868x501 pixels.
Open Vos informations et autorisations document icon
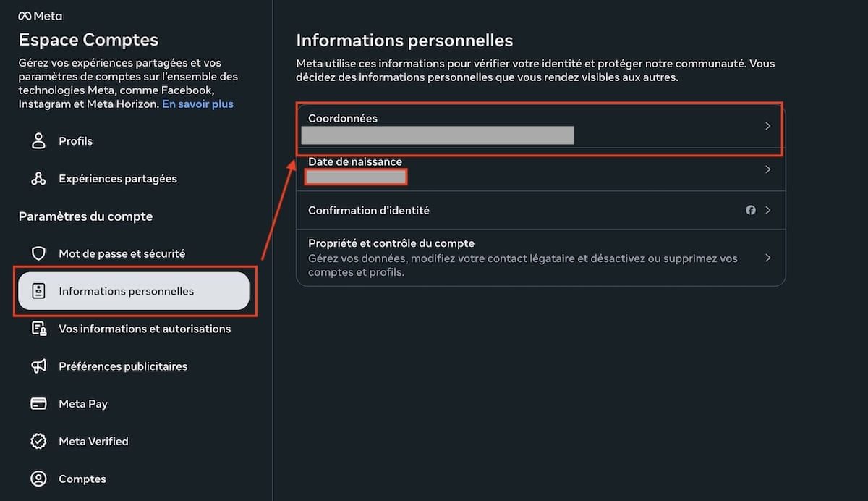tap(38, 329)
